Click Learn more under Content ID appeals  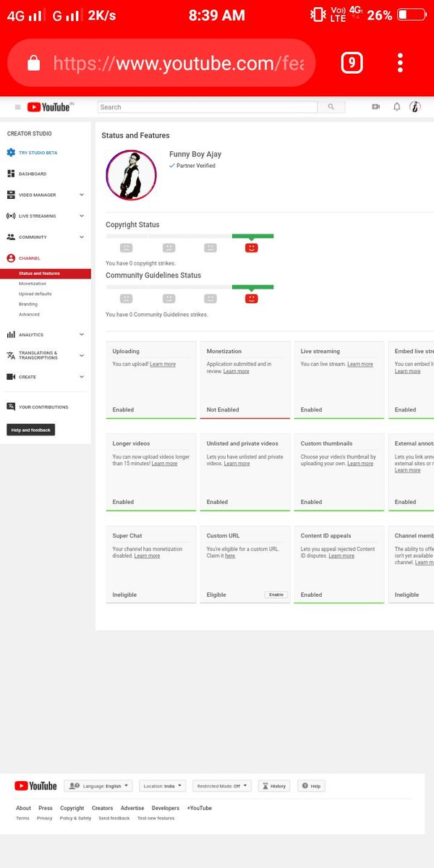pyautogui.click(x=341, y=556)
